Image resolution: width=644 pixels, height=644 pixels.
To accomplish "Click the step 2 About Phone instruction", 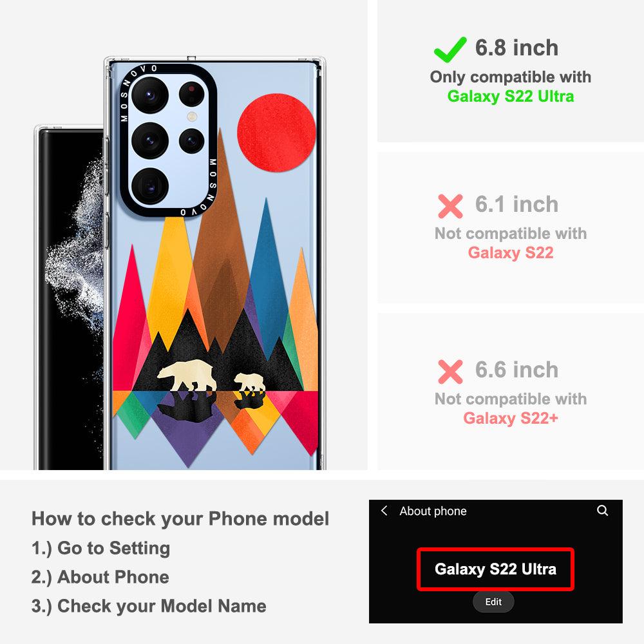I will [100, 577].
